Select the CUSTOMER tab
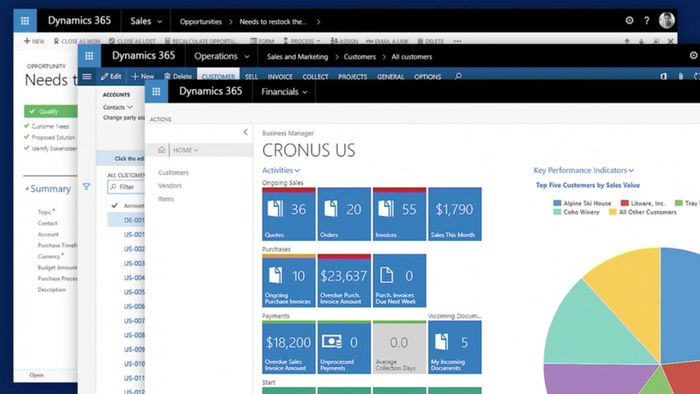The height and width of the screenshot is (394, 700). point(218,77)
